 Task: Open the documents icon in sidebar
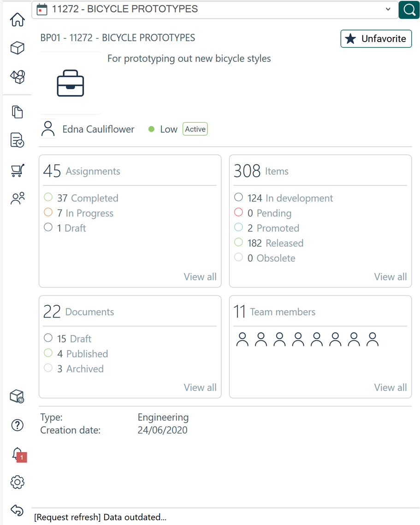[x=18, y=112]
